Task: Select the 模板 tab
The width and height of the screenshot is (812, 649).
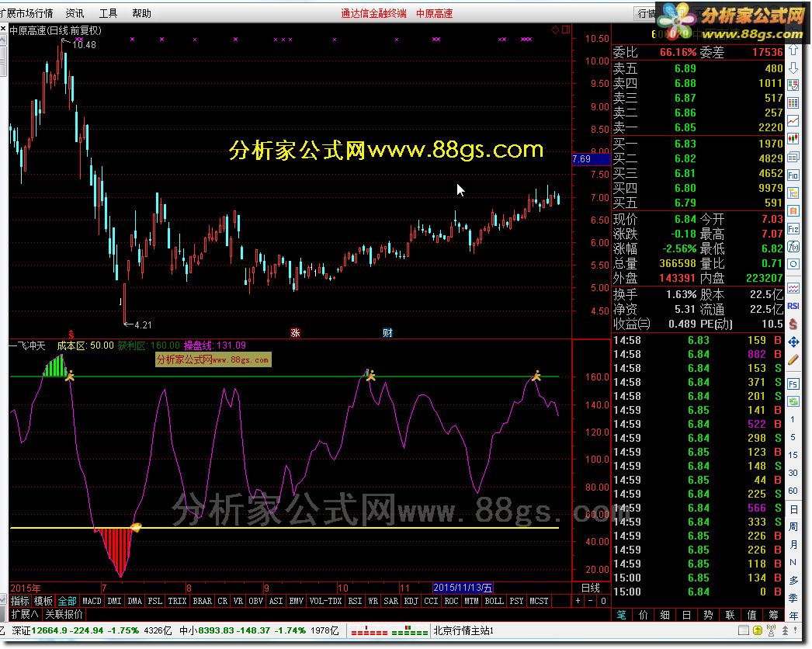Action: (43, 602)
